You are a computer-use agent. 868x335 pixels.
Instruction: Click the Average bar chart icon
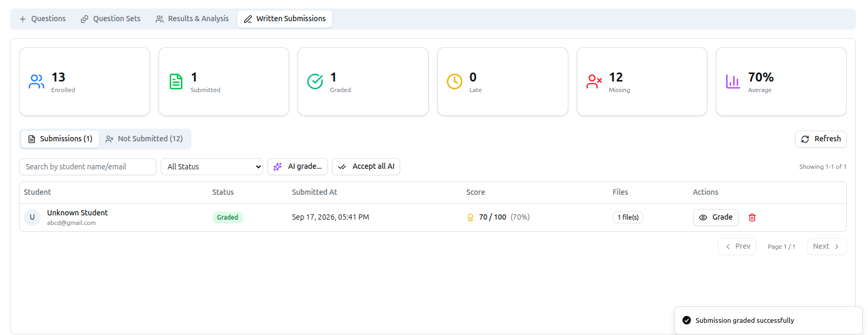pyautogui.click(x=733, y=82)
